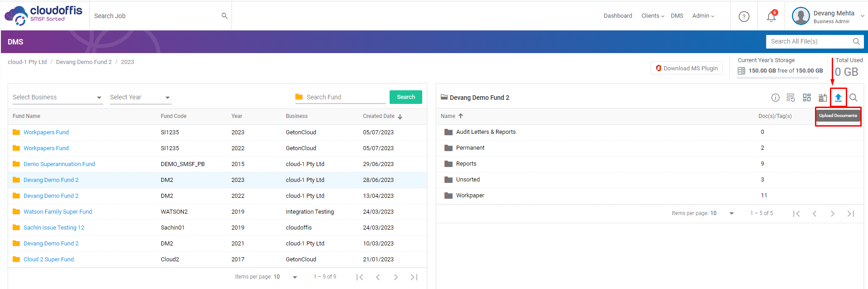
Task: Expand the Admin menu
Action: 703,16
